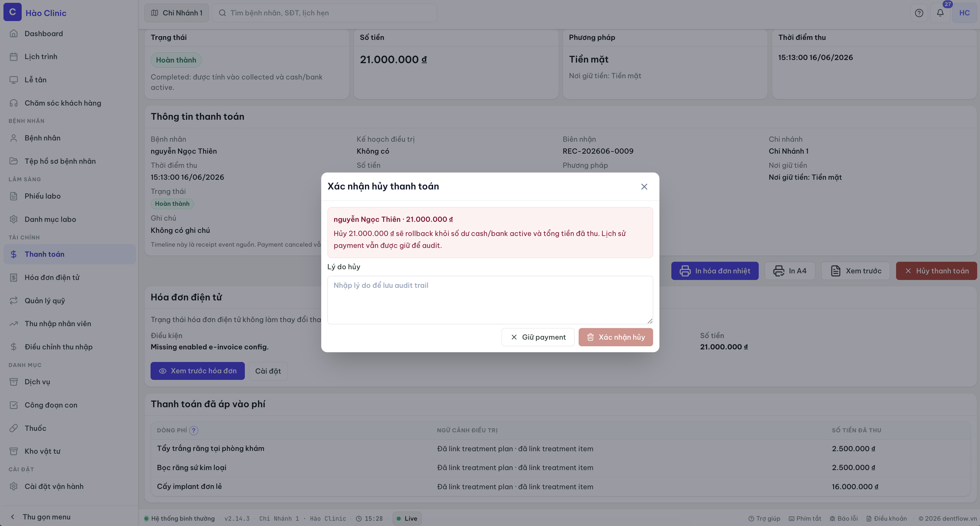Open the Chi Nhánh 1 branch selector

click(x=177, y=13)
